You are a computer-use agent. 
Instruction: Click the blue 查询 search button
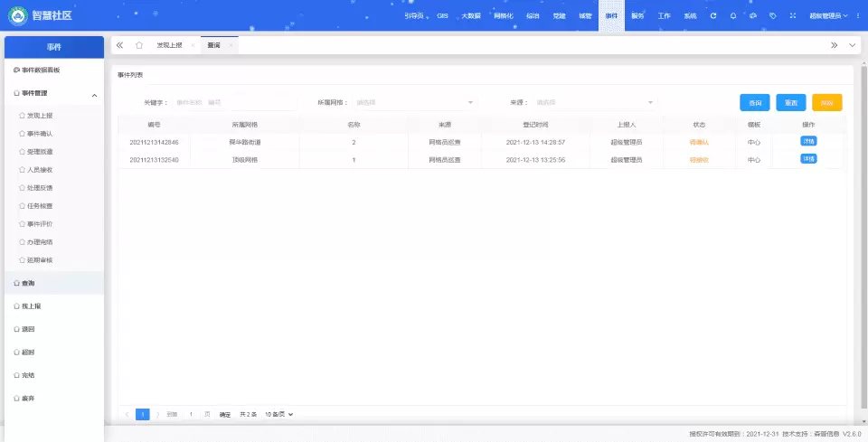point(754,102)
